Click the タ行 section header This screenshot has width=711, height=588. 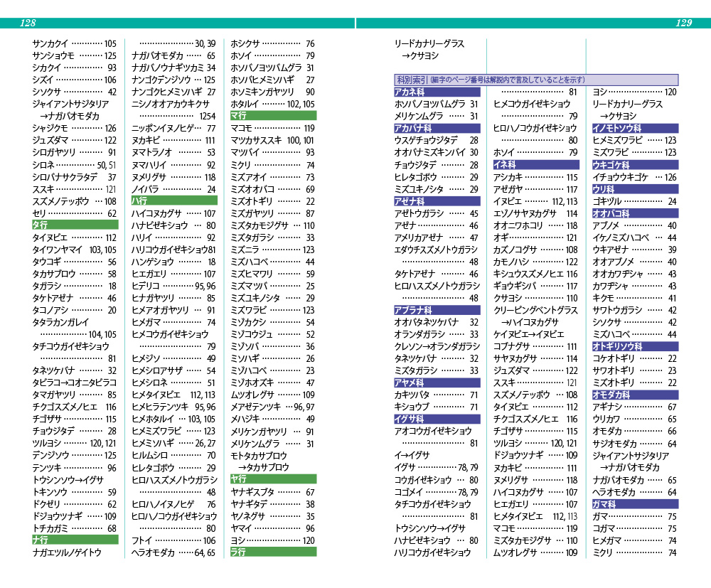click(x=75, y=225)
